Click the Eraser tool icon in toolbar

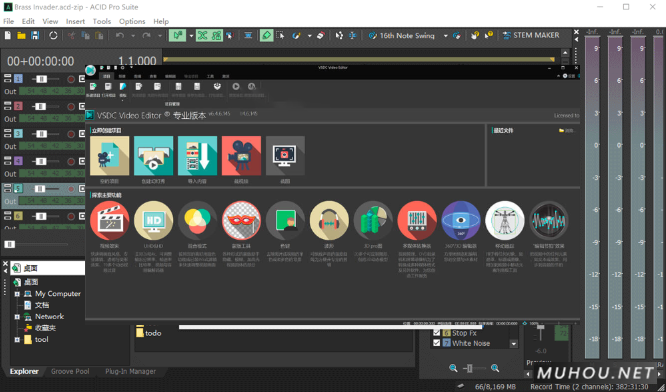pyautogui.click(x=321, y=36)
